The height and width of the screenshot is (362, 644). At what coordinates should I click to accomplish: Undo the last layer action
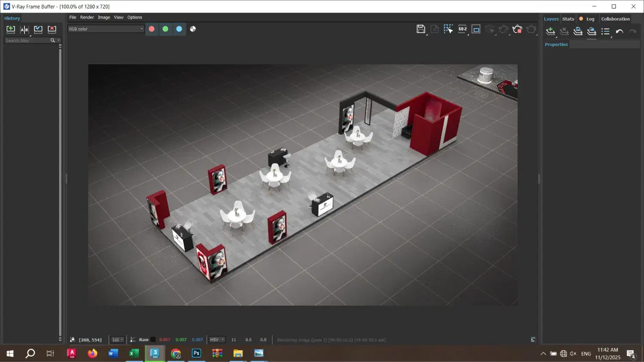[x=619, y=31]
